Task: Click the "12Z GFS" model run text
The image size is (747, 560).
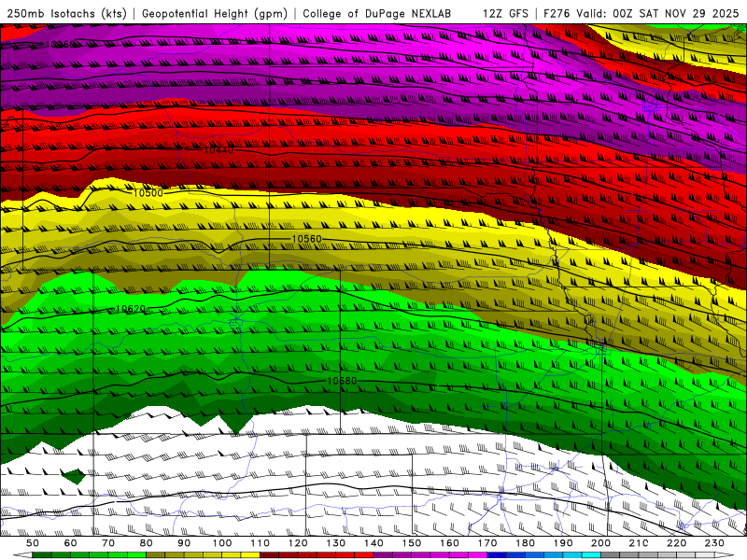Action: coord(505,13)
